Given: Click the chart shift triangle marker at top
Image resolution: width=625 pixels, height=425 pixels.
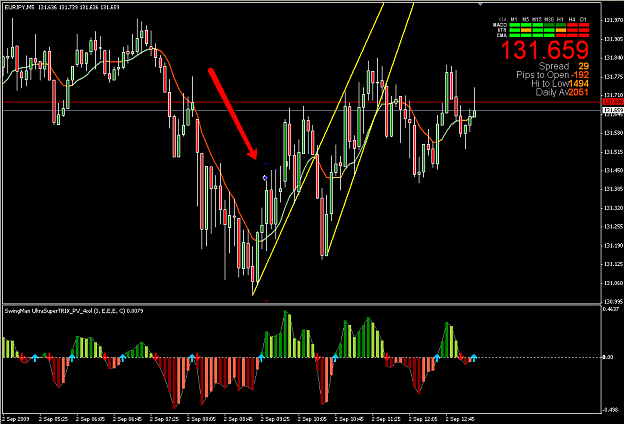Looking at the screenshot, I should pos(480,4).
